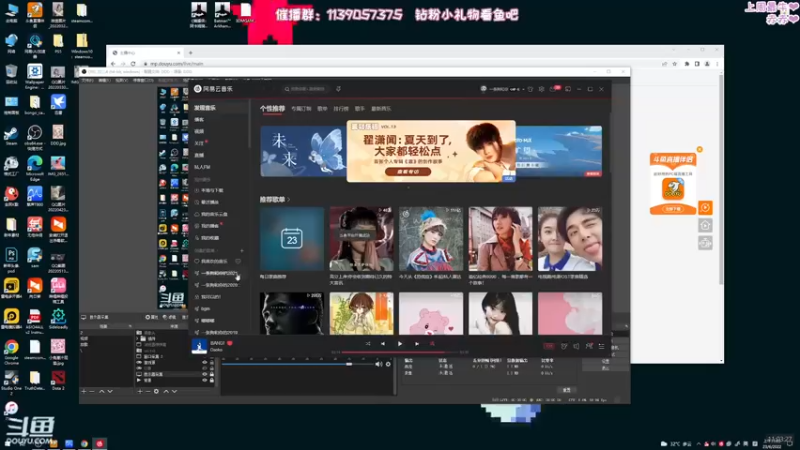Click the user avatar in NetEase title bar
800x450 pixels.
484,89
